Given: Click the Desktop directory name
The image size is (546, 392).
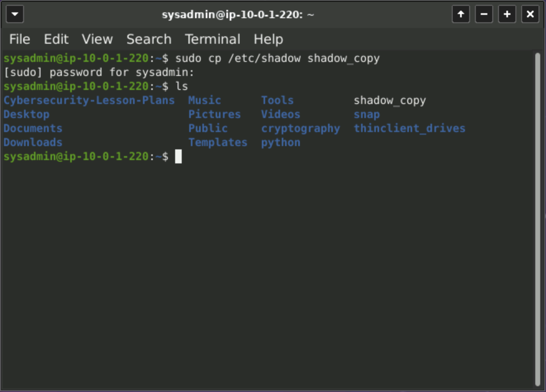Looking at the screenshot, I should click(26, 114).
